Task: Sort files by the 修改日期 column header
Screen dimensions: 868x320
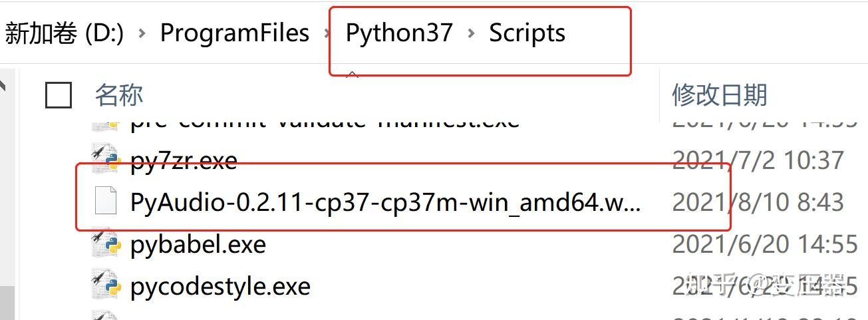Action: [720, 95]
